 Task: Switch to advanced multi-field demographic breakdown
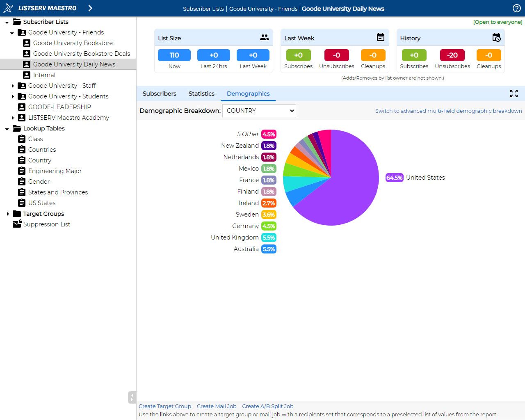coord(449,111)
